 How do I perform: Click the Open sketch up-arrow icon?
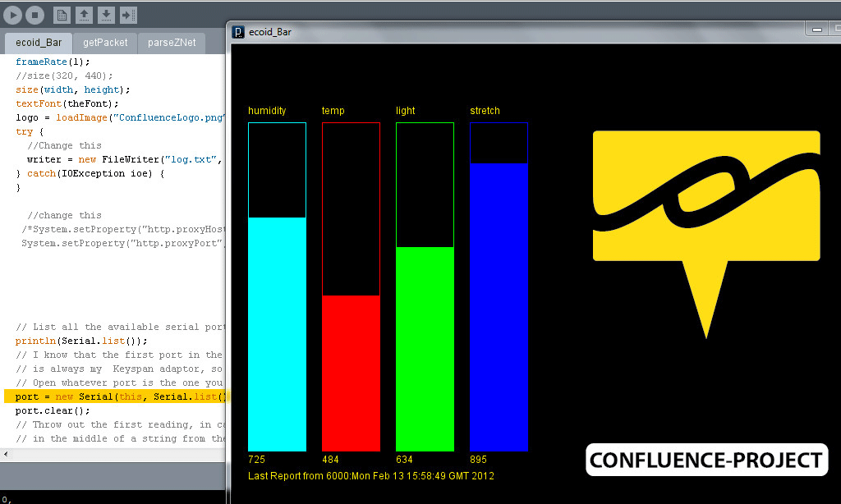click(85, 15)
